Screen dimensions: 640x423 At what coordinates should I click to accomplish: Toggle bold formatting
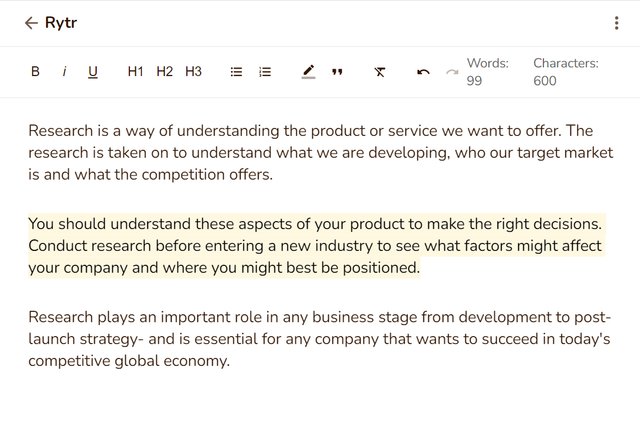36,72
